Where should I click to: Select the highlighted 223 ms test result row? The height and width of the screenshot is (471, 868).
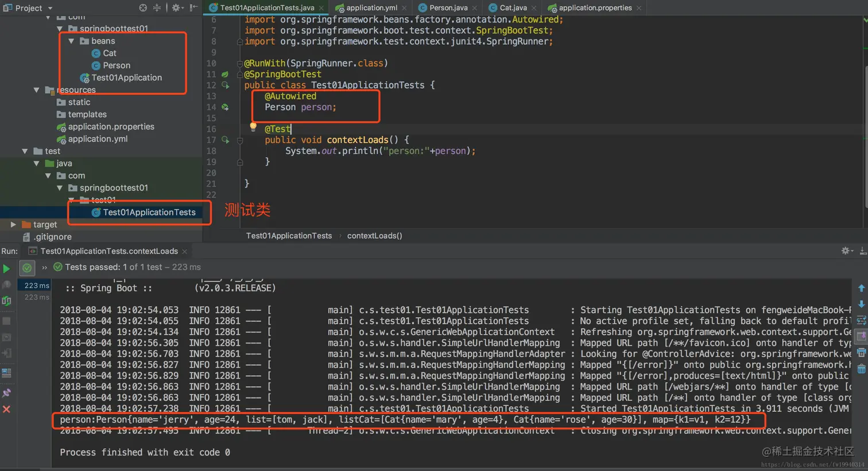tap(34, 285)
